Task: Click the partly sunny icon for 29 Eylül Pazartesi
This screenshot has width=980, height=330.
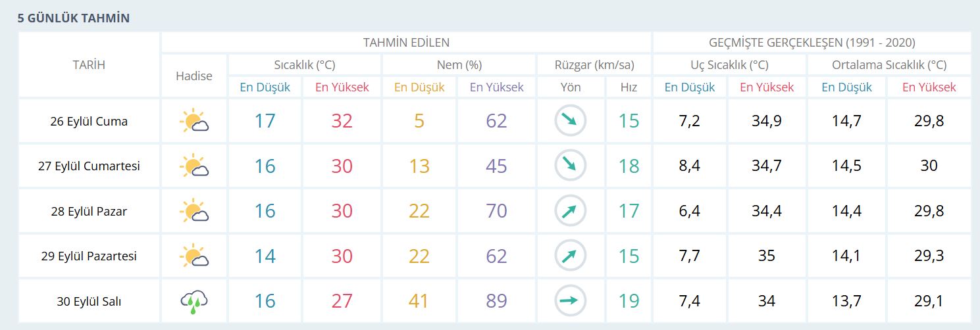Action: (194, 256)
